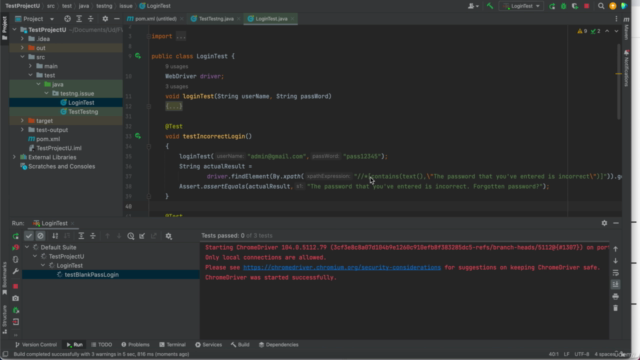Click the camera dump threads icon
Viewport: 640px width, 360px height.
(x=16, y=298)
